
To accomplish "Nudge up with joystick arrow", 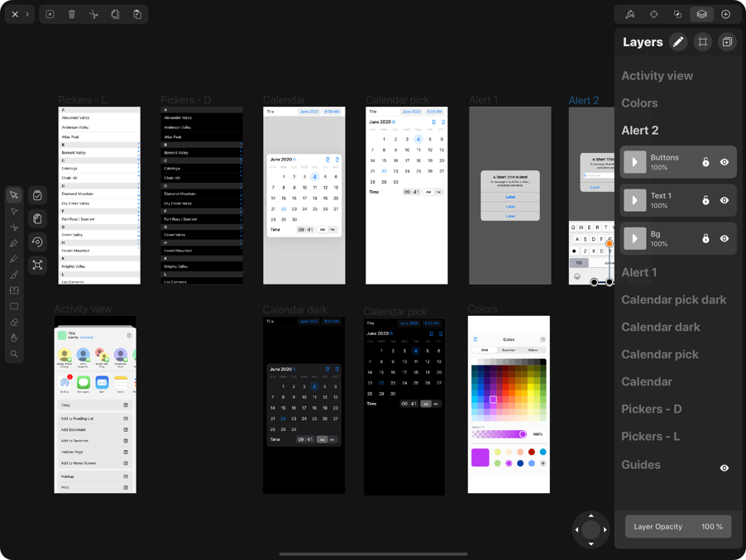I will click(591, 516).
